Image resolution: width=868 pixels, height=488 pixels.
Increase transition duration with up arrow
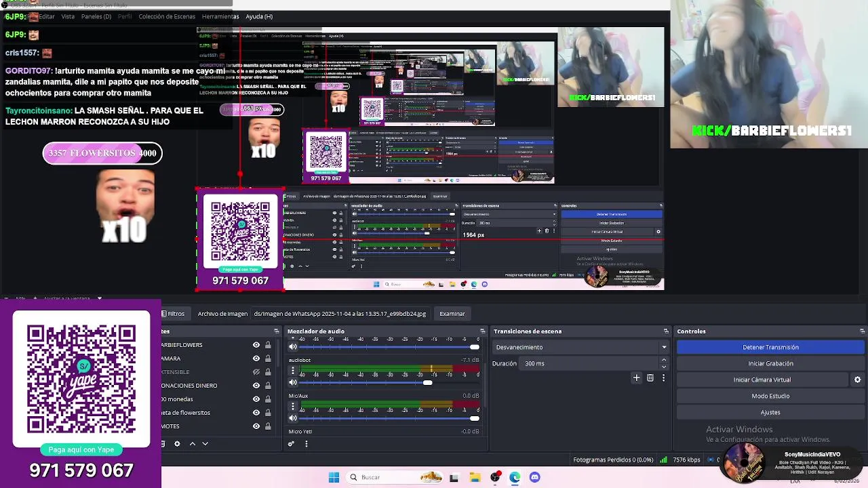point(663,360)
